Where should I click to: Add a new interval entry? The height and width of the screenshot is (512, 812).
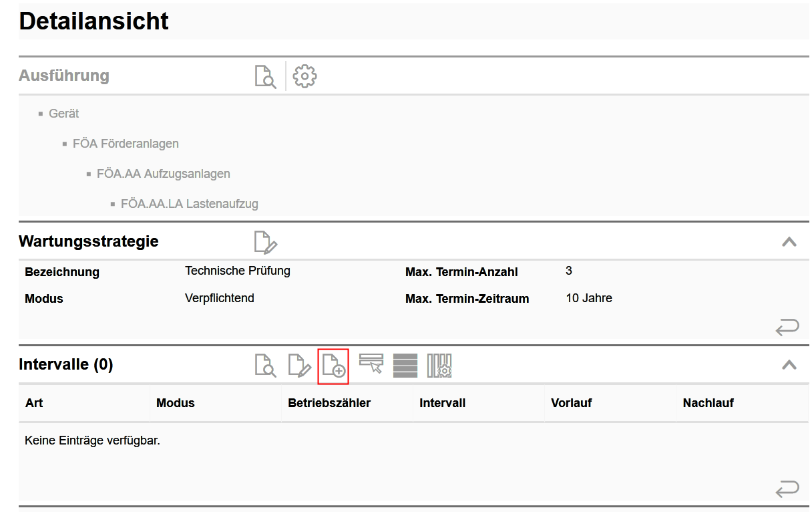[x=333, y=366]
